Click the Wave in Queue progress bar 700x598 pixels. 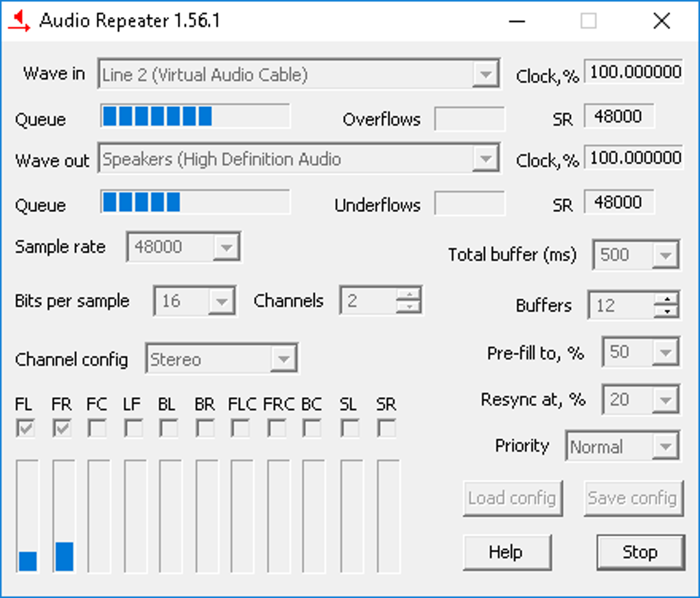[195, 116]
